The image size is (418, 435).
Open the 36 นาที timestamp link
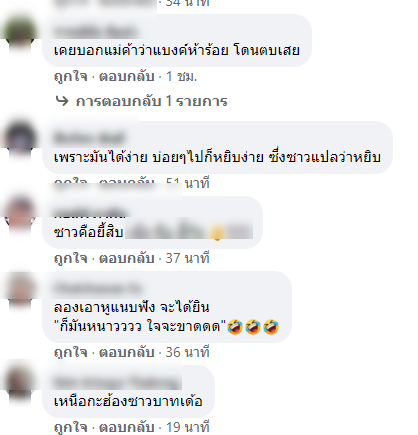click(188, 352)
